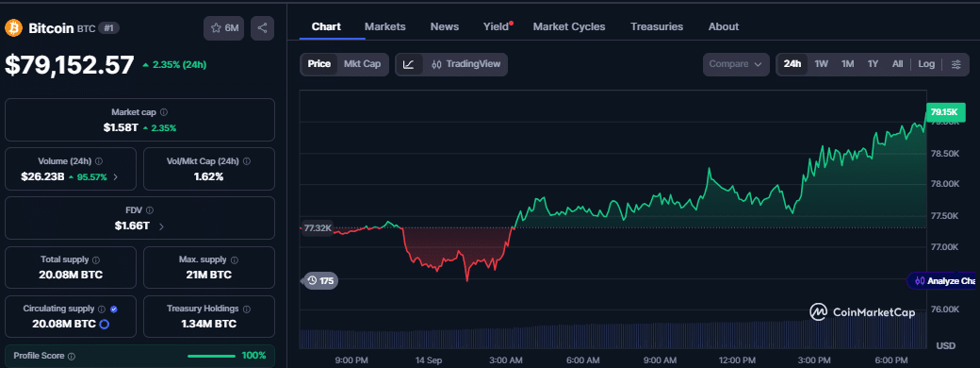
Task: Click the CoinMarketCap logo on chart
Action: point(862,311)
